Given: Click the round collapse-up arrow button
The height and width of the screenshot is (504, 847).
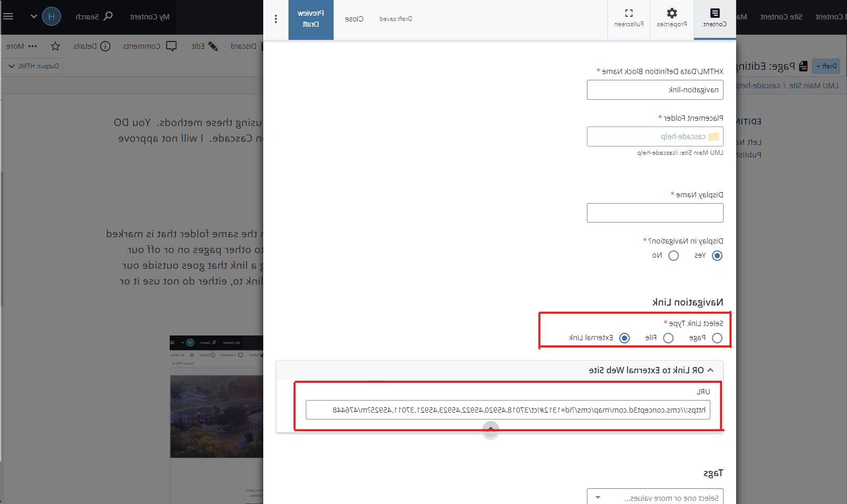Looking at the screenshot, I should coord(491,429).
